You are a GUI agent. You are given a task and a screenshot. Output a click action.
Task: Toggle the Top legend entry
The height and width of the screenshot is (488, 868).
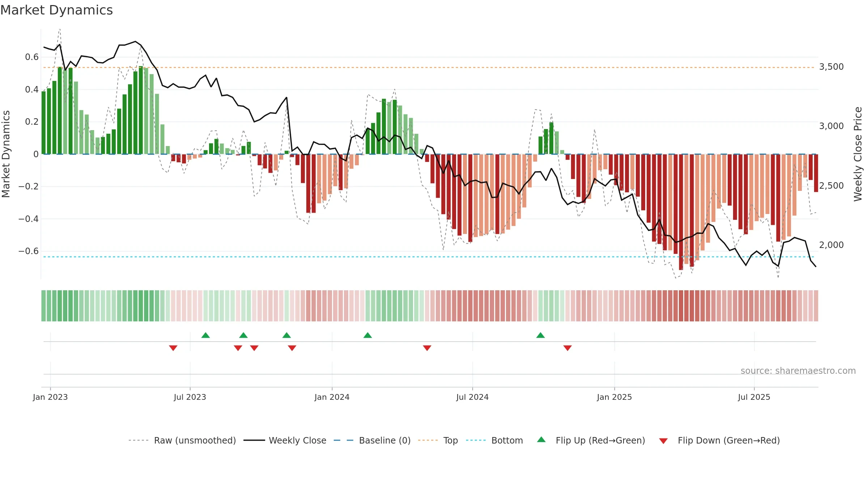pos(438,440)
